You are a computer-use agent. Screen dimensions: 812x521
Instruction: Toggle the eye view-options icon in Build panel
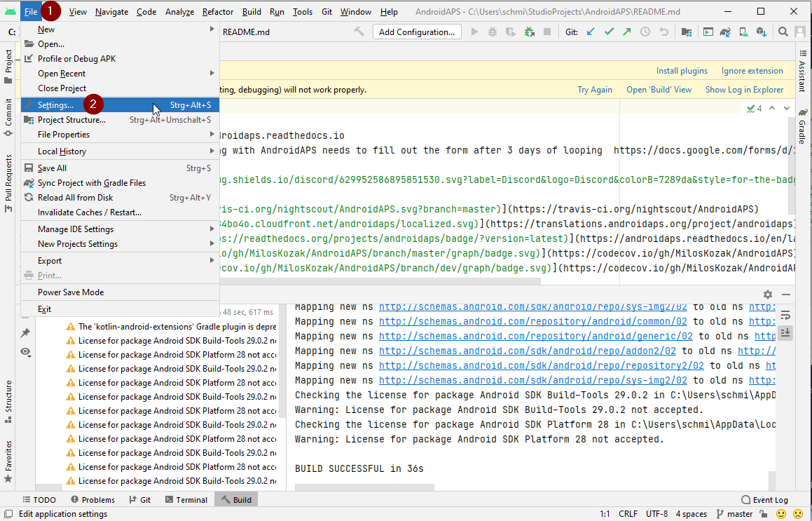(25, 352)
